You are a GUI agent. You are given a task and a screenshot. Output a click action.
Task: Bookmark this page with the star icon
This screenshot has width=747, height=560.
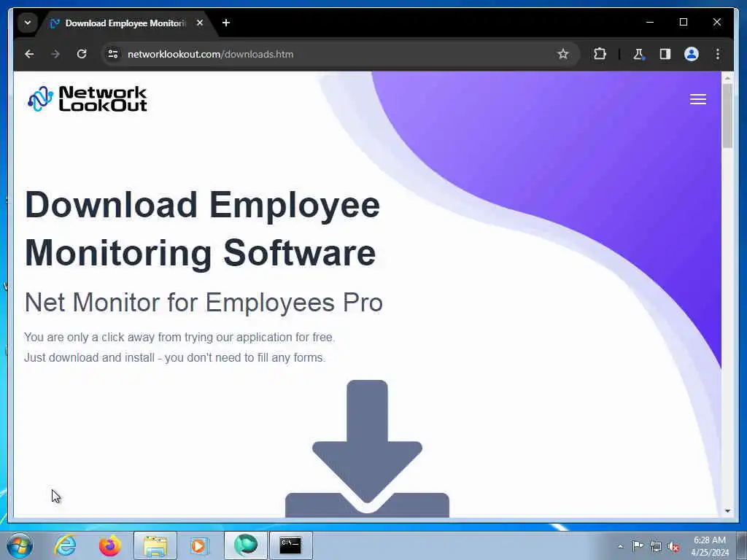pos(563,54)
